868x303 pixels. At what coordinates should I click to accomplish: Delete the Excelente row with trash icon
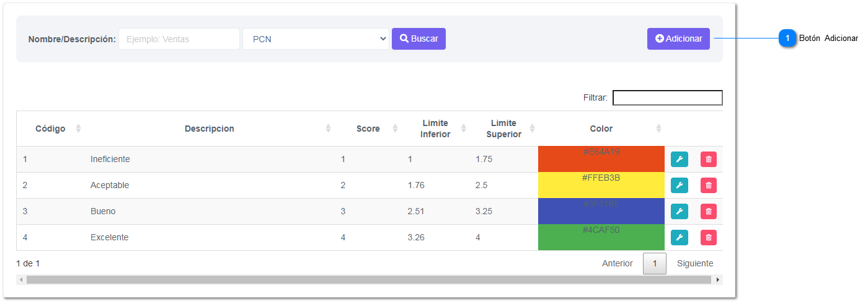coord(709,238)
